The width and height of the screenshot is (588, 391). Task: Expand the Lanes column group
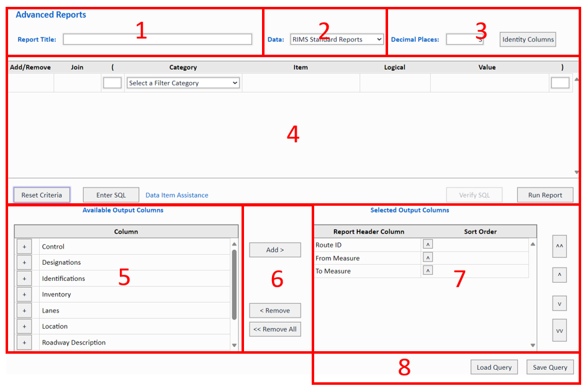24,311
